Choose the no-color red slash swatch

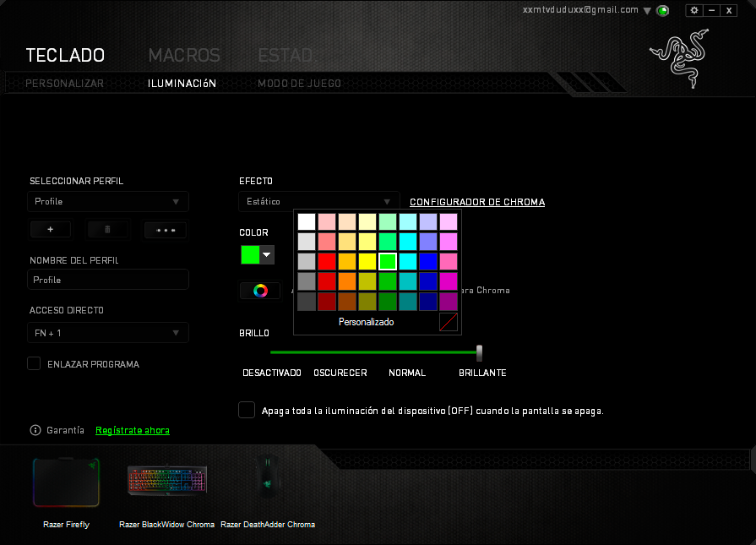(x=449, y=322)
